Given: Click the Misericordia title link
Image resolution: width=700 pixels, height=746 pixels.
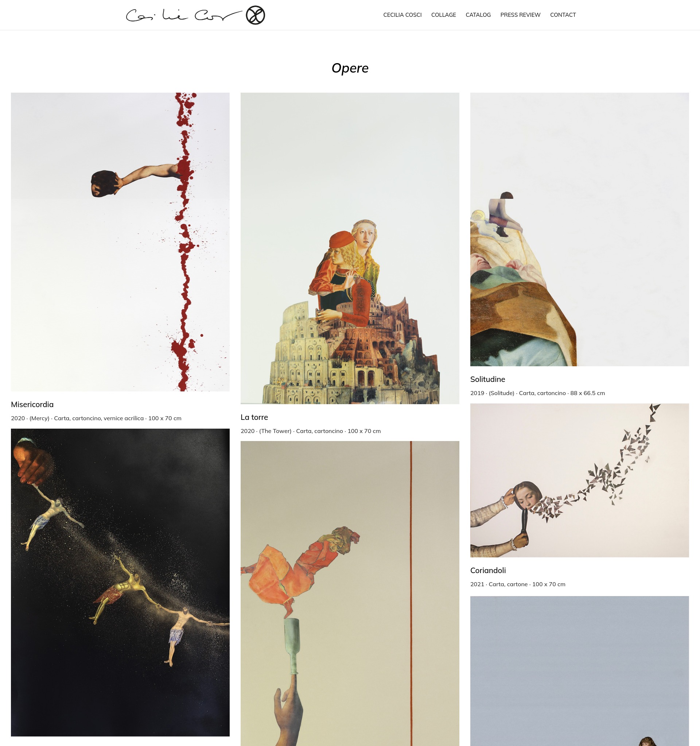Looking at the screenshot, I should click(x=32, y=405).
